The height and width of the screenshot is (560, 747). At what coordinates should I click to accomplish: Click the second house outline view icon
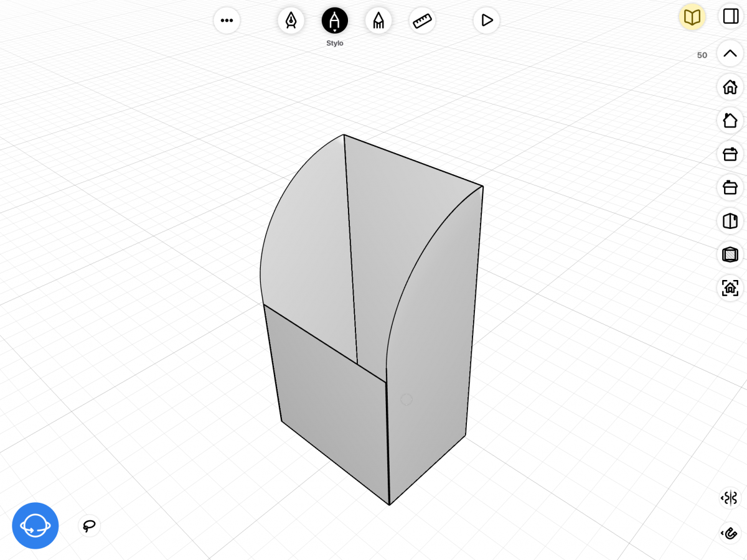pyautogui.click(x=730, y=120)
